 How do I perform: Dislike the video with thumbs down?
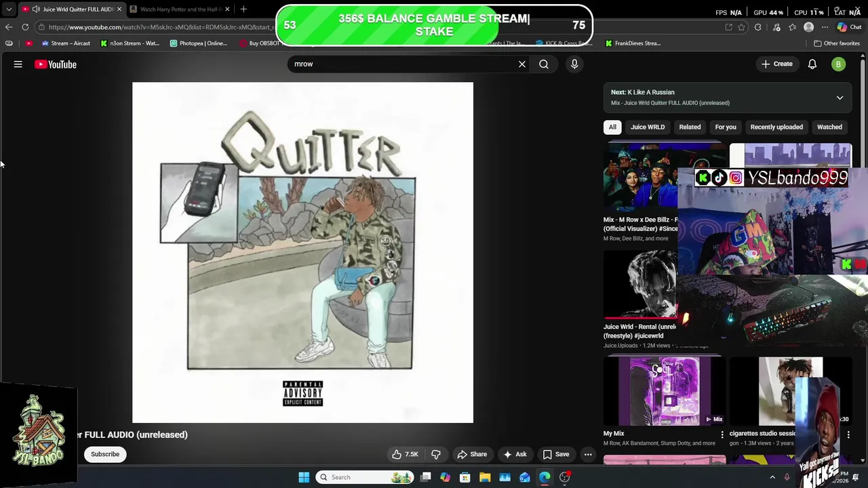436,454
